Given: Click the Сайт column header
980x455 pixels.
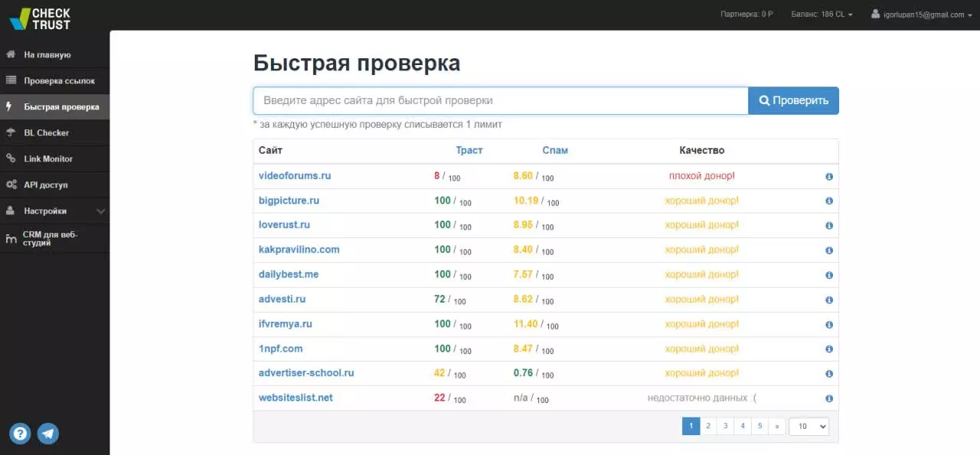Looking at the screenshot, I should click(x=270, y=150).
